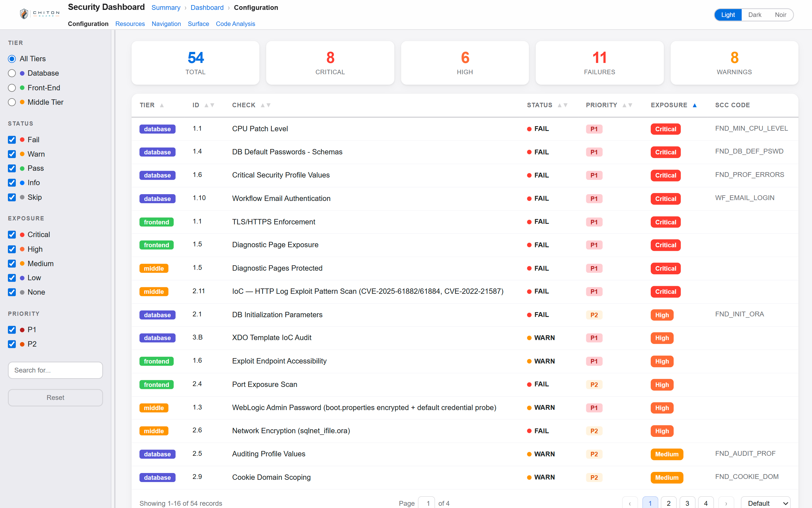This screenshot has width=812, height=508.
Task: Uncheck the Fail status checkbox
Action: pos(12,140)
